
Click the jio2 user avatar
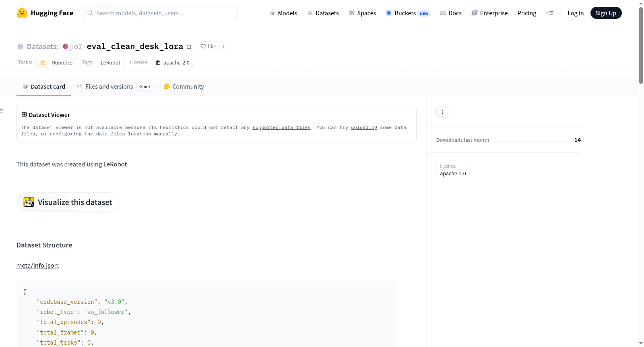(x=66, y=46)
